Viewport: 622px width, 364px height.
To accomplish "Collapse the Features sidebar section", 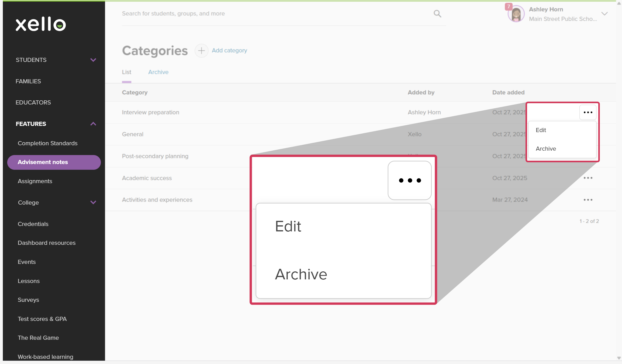I will point(93,124).
